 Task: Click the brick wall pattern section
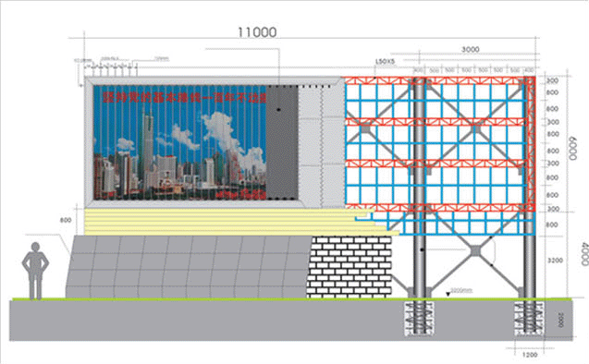pos(350,267)
